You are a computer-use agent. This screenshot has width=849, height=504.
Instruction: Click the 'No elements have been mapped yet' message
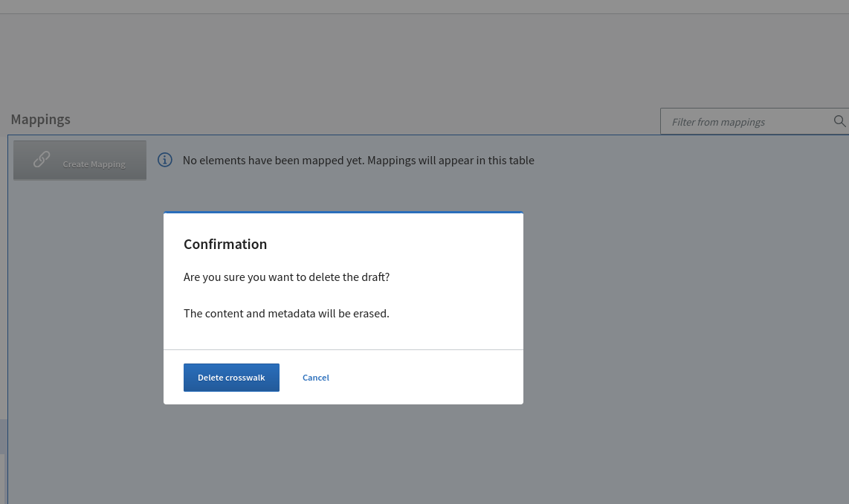click(274, 161)
